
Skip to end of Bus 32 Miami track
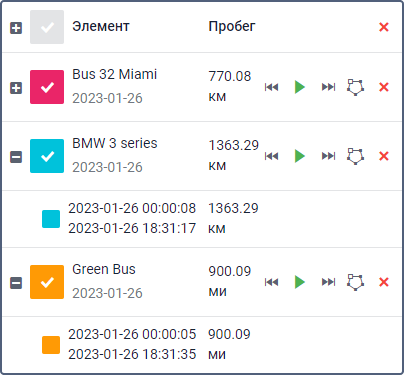[328, 87]
